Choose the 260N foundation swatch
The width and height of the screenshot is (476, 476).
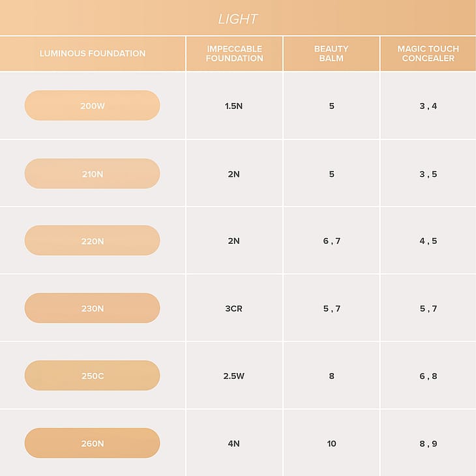click(x=92, y=443)
